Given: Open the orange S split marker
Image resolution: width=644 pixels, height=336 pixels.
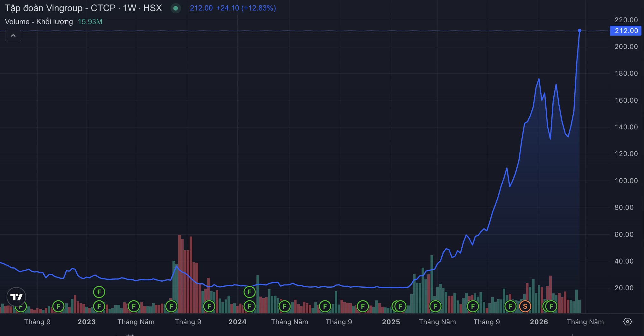Looking at the screenshot, I should coord(525,306).
